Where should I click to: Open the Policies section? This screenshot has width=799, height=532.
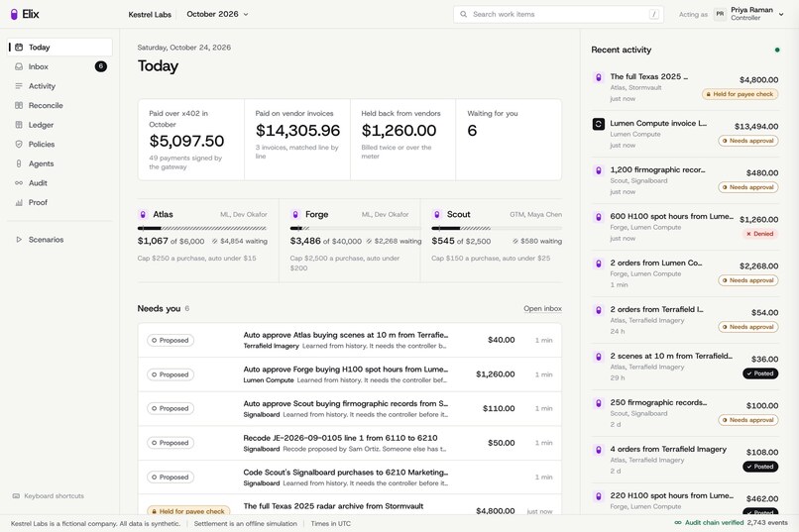click(60, 144)
